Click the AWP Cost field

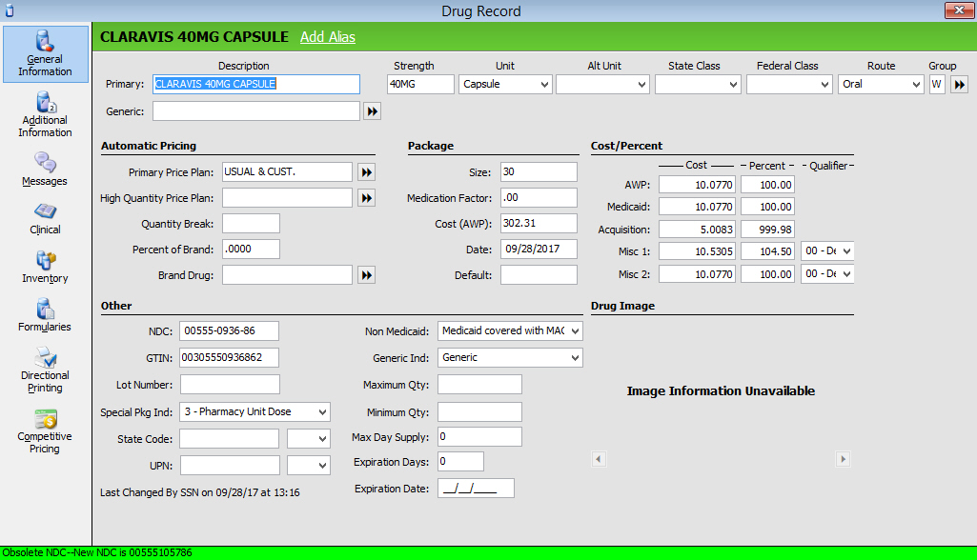coord(697,185)
